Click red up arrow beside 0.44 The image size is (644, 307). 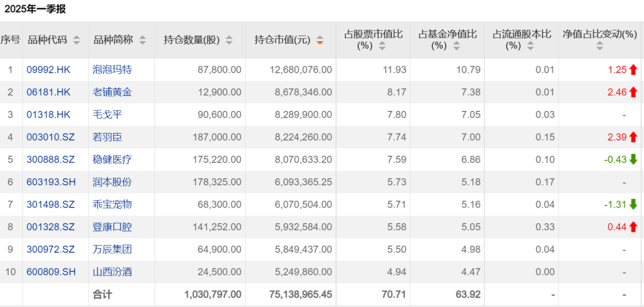(x=633, y=227)
